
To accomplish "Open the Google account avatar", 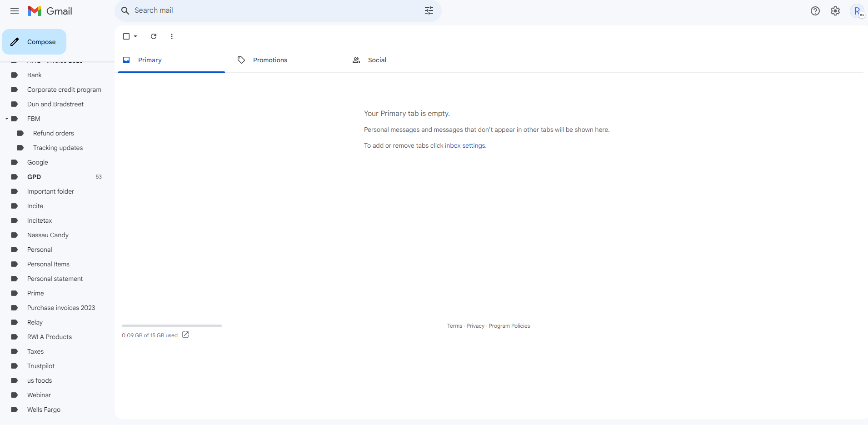I will (x=857, y=11).
